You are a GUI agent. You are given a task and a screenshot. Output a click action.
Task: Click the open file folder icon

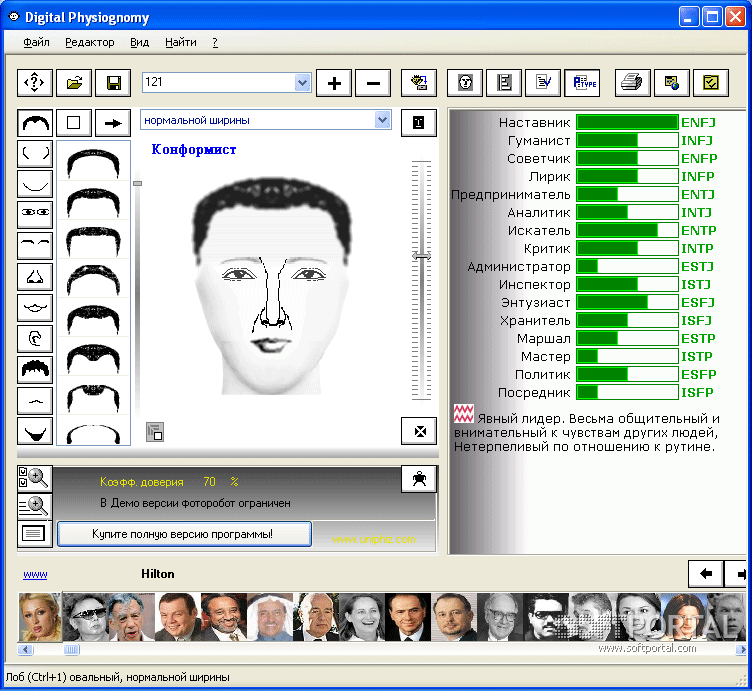[x=74, y=83]
